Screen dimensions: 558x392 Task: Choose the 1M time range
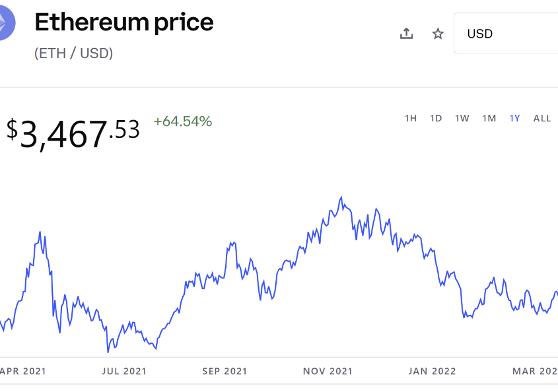489,118
